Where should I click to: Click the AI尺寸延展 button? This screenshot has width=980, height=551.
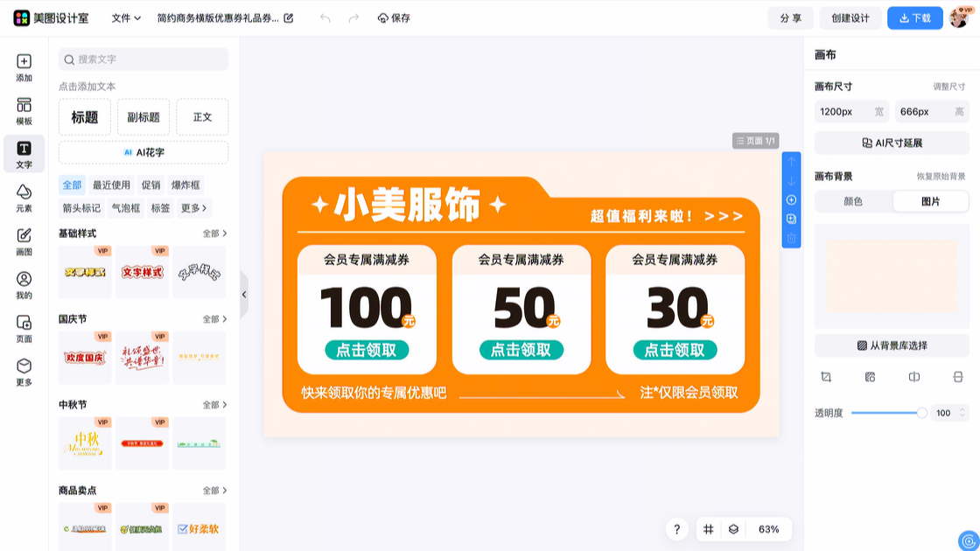tap(892, 143)
